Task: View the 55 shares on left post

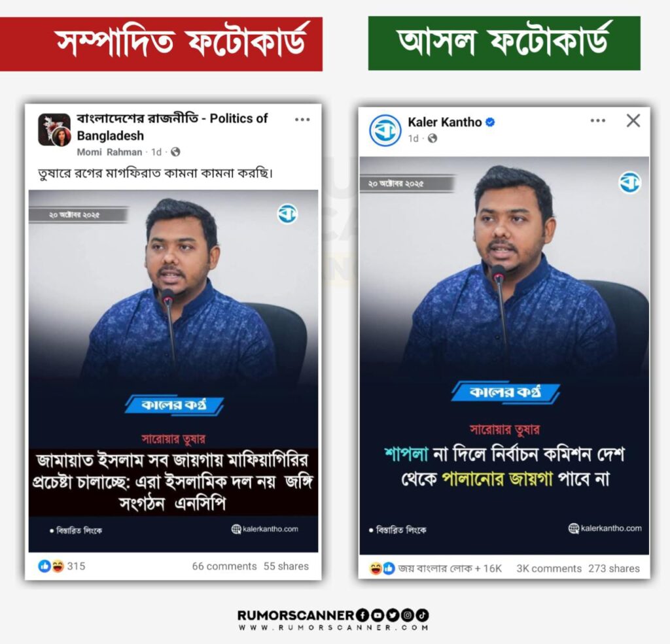Action: point(286,566)
